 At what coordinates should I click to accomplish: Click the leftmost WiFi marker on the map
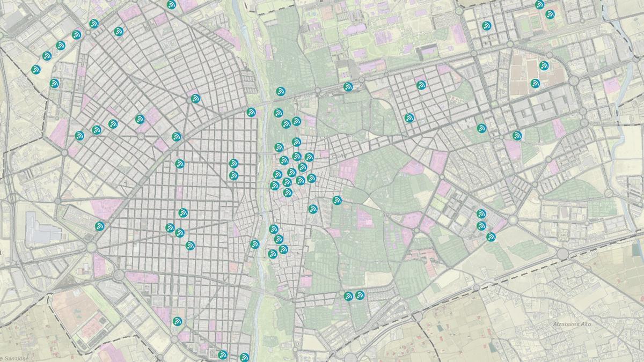point(36,69)
